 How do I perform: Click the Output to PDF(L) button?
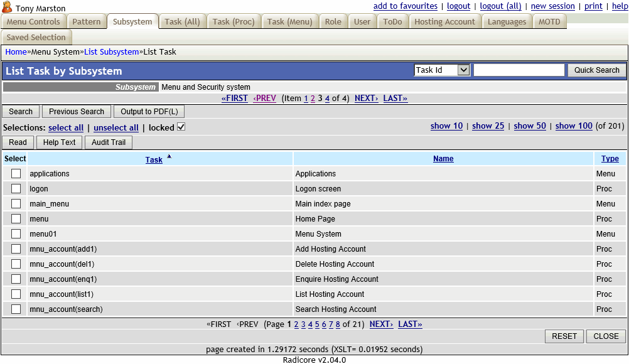(148, 111)
